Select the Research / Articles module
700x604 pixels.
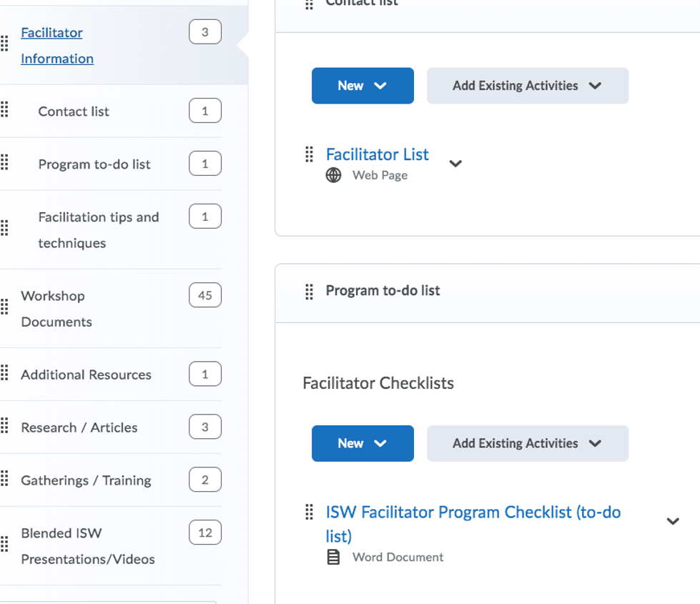[79, 427]
